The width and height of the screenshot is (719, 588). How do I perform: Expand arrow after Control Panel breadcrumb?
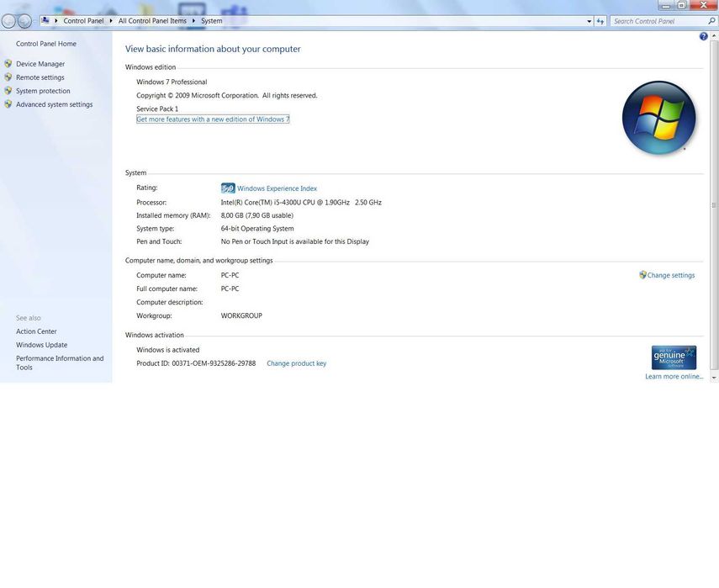[x=111, y=21]
